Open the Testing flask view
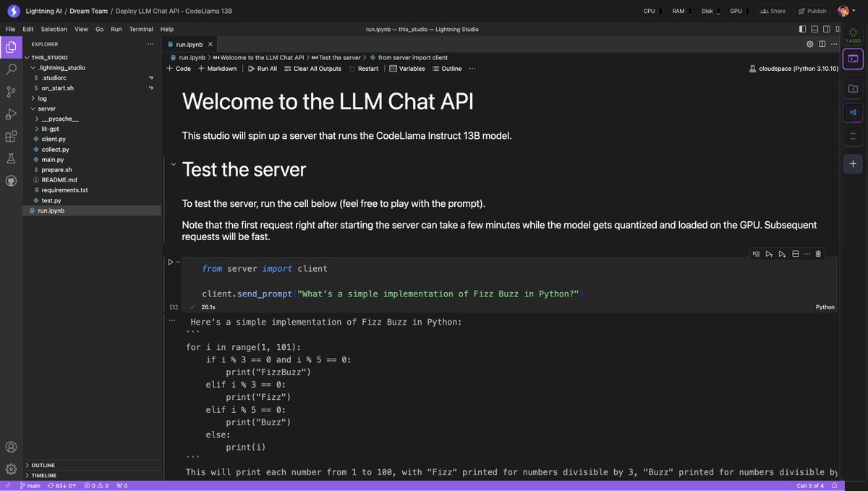 (x=11, y=158)
